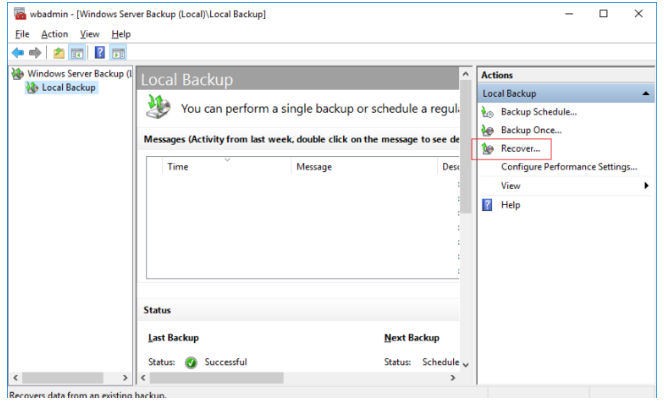664x411 pixels.
Task: Click the up arrow of center vertical scrollbar
Action: (465, 74)
